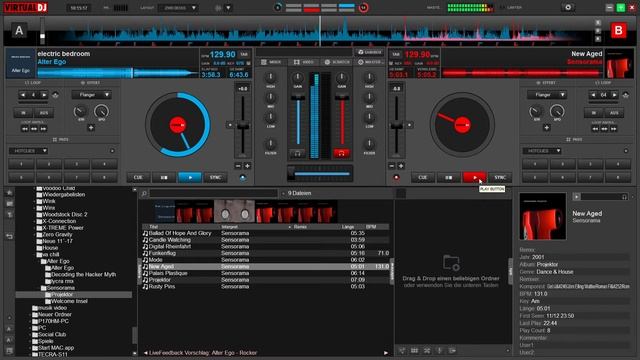Screen dimensions: 640x360
Task: Click loop adjust forward icon on deck B
Action: tap(613, 129)
